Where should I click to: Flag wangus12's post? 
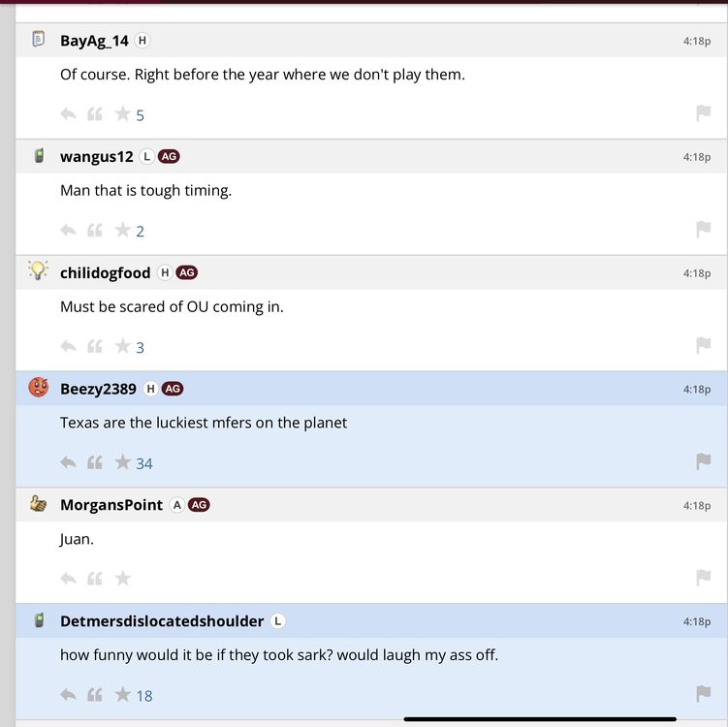click(704, 230)
